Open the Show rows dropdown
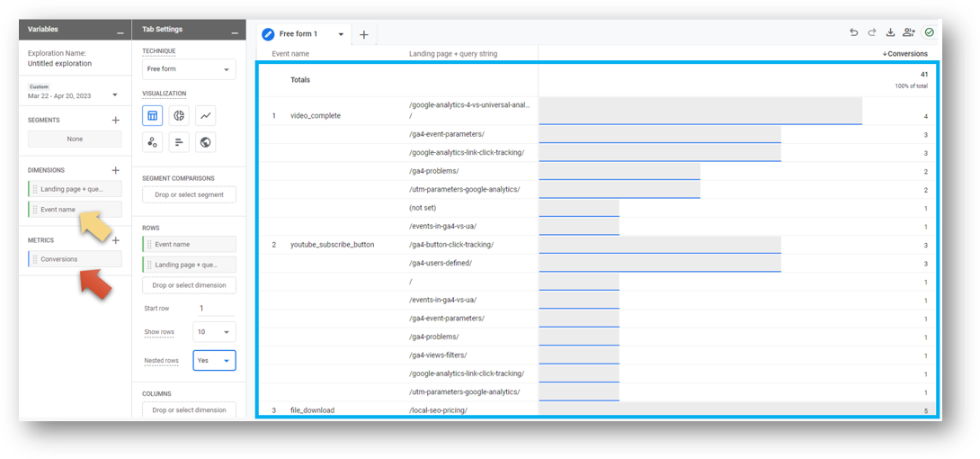Image resolution: width=980 pixels, height=459 pixels. click(x=214, y=332)
